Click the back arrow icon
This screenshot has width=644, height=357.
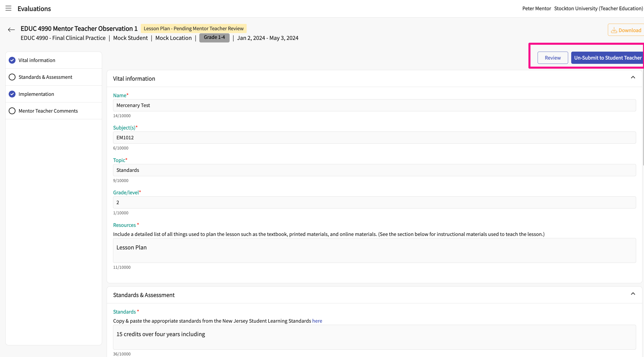11,30
